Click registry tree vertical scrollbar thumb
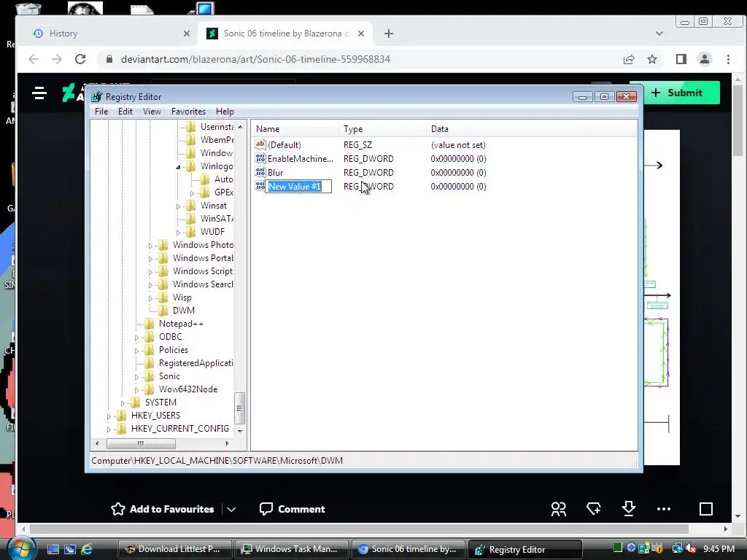Screen dimensions: 747x560 [239, 408]
